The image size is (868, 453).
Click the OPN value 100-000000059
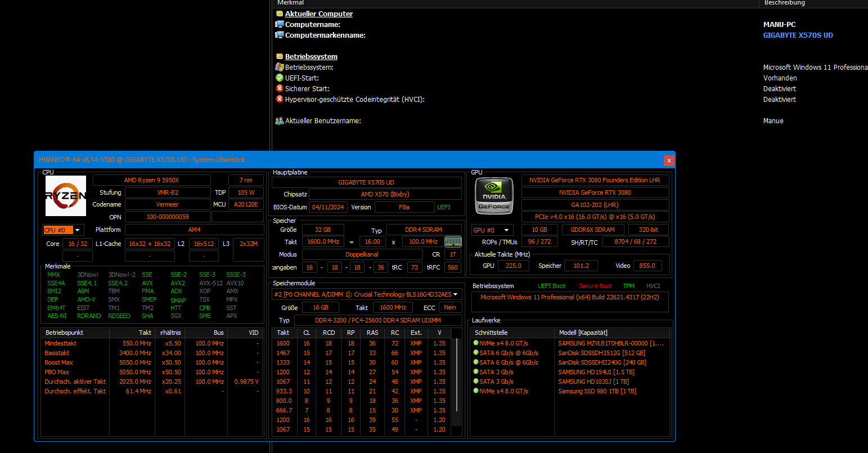tap(168, 217)
